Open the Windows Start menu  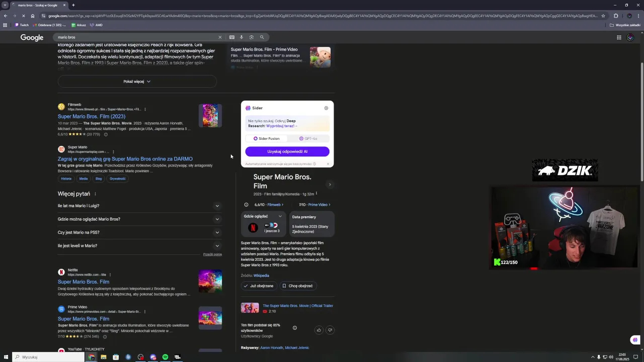pos(6,357)
